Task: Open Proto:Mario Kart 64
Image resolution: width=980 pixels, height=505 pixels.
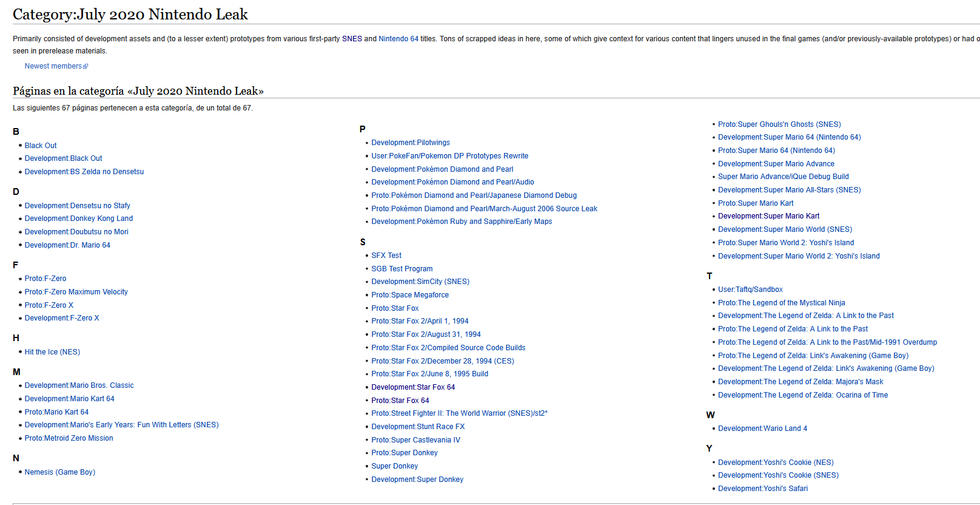Action: pyautogui.click(x=56, y=412)
